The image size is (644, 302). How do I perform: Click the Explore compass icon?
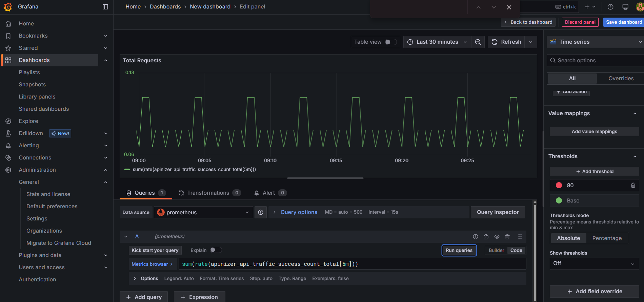[8, 121]
